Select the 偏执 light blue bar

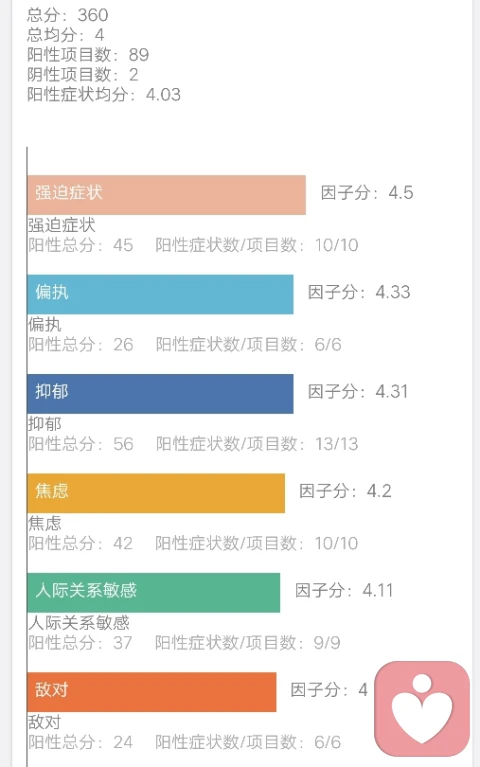pyautogui.click(x=160, y=294)
